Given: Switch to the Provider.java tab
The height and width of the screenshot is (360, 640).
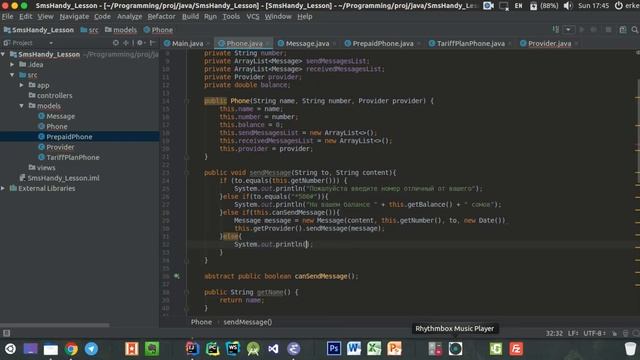Looking at the screenshot, I should pyautogui.click(x=545, y=43).
